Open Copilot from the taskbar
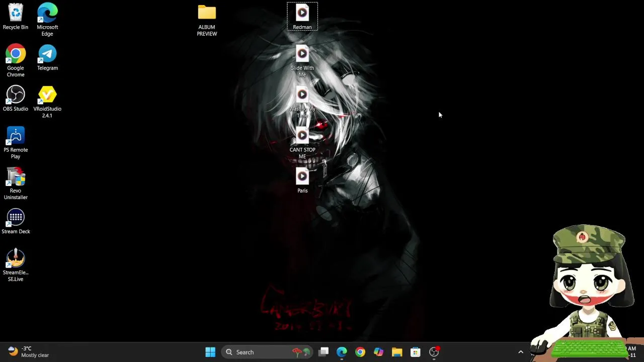This screenshot has height=362, width=644. click(378, 352)
